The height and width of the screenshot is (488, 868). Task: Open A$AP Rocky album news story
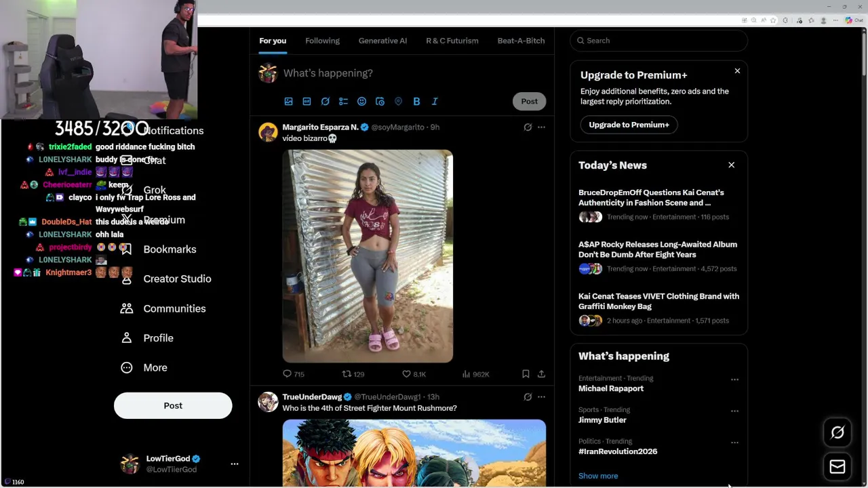coord(658,257)
